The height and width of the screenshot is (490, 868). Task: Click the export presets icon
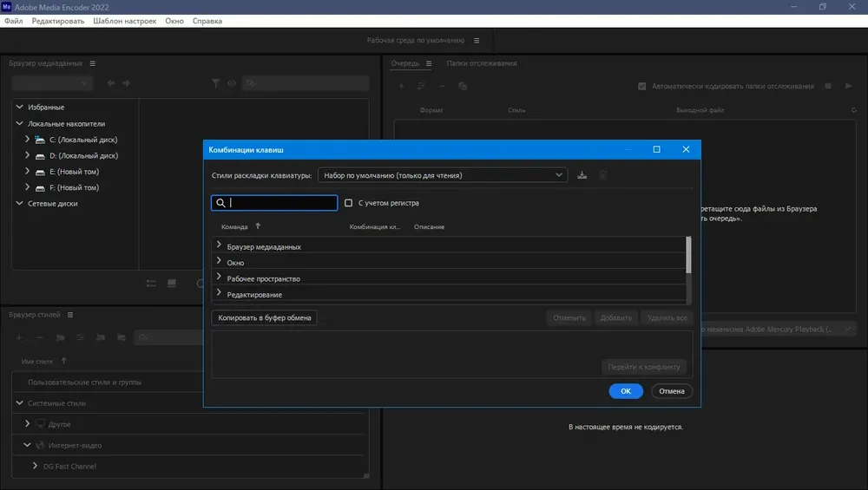122,337
